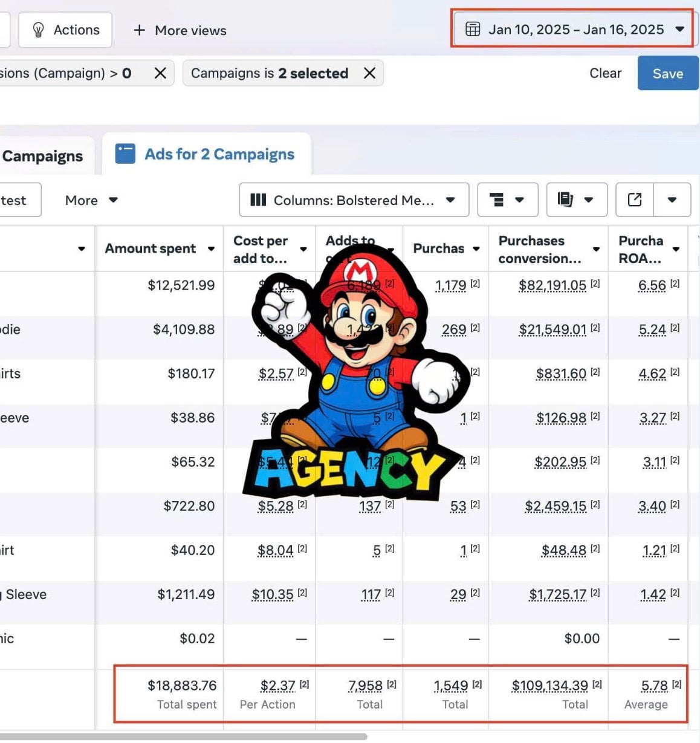Click the $109,134.39 total conversion value
700x743 pixels.
point(550,686)
